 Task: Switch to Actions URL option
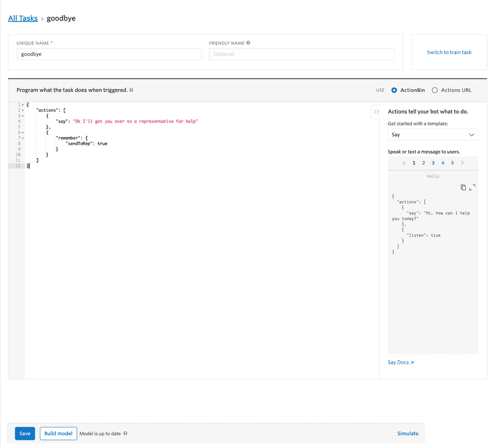click(x=435, y=90)
